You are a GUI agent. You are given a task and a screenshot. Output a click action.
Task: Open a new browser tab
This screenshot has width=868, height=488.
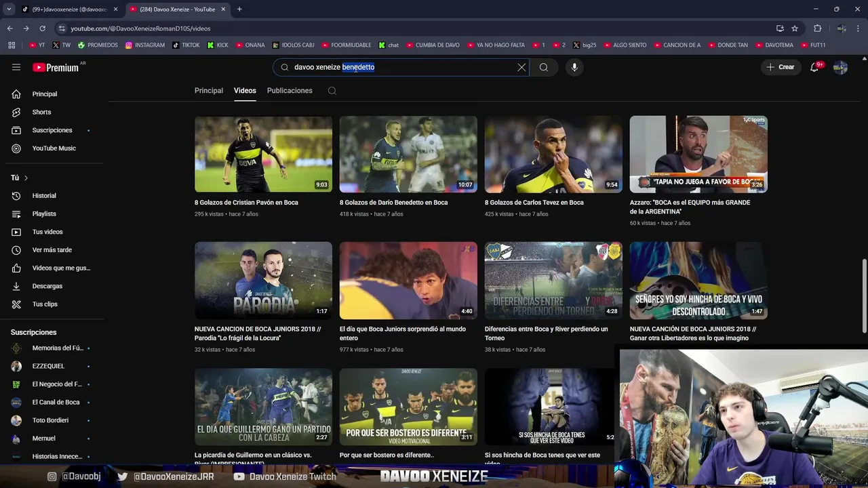click(239, 9)
